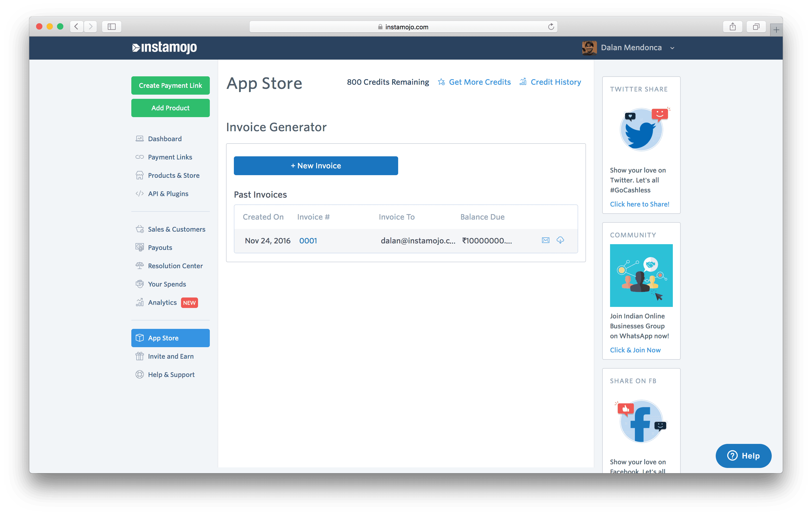Click the Payment Links sidebar icon
The image size is (812, 515).
click(x=140, y=157)
